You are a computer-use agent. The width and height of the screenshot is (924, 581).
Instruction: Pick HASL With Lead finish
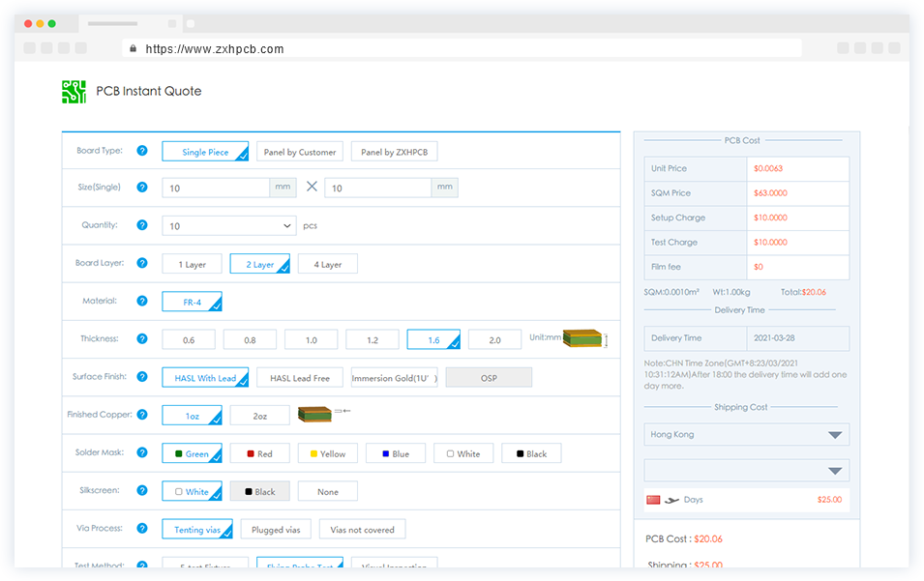pyautogui.click(x=205, y=377)
